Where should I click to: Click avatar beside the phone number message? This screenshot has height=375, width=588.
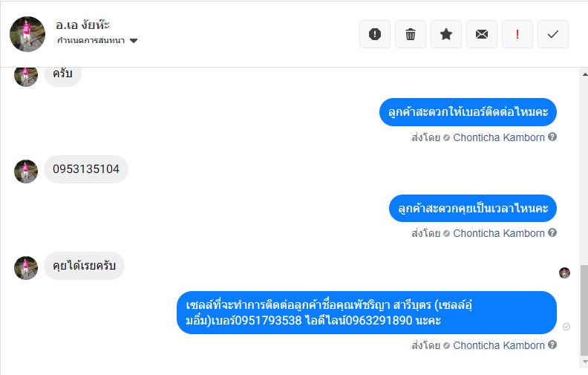[x=26, y=171]
